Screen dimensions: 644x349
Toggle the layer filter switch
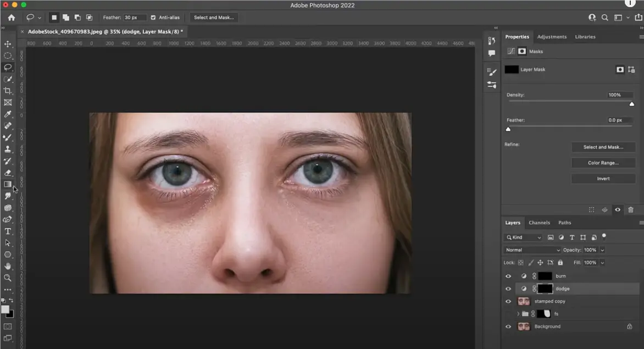coord(604,236)
